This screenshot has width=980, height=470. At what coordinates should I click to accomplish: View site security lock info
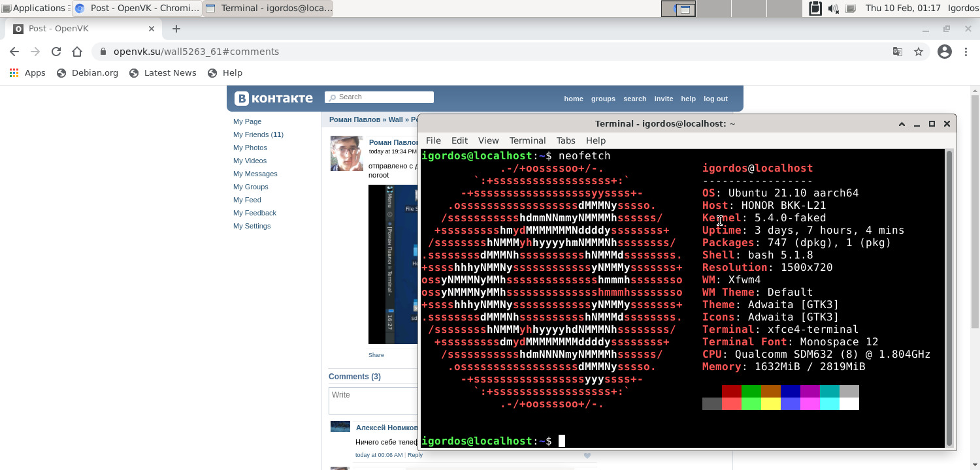tap(103, 52)
